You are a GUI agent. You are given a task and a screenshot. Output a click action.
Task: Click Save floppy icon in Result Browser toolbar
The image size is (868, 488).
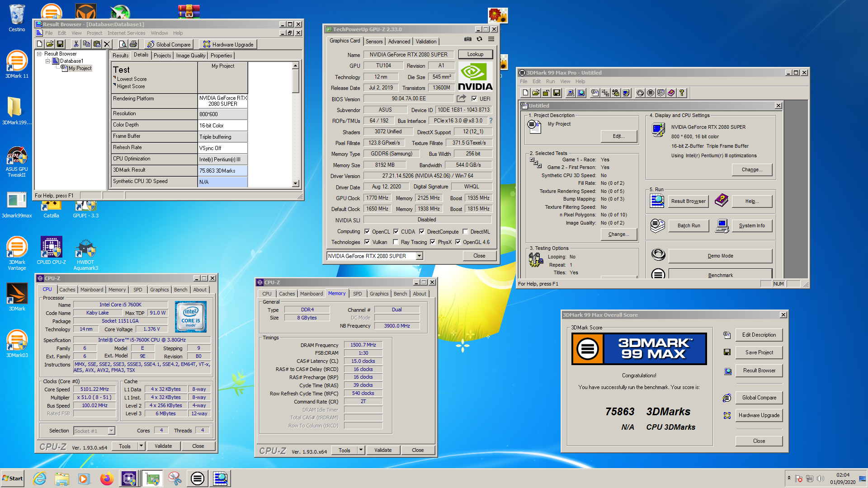(60, 44)
